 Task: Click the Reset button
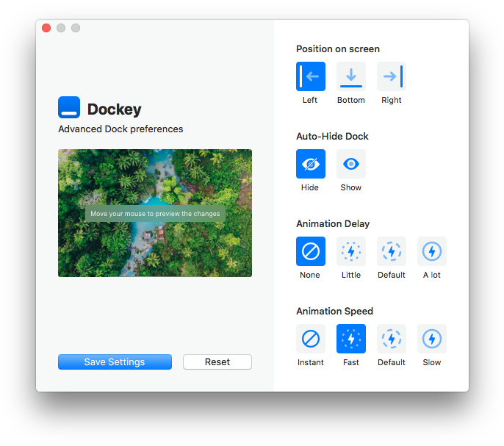217,362
